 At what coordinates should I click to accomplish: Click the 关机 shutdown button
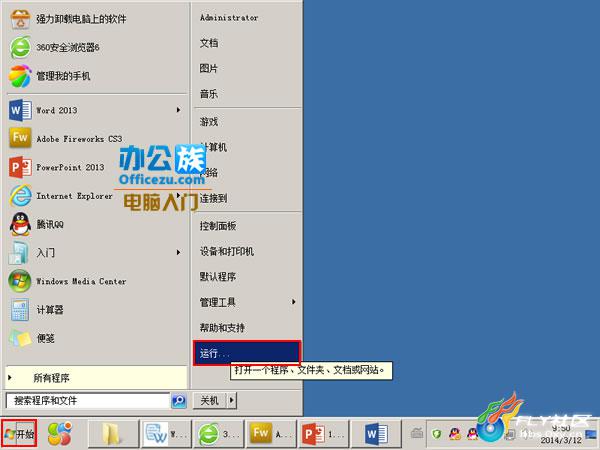pyautogui.click(x=210, y=401)
